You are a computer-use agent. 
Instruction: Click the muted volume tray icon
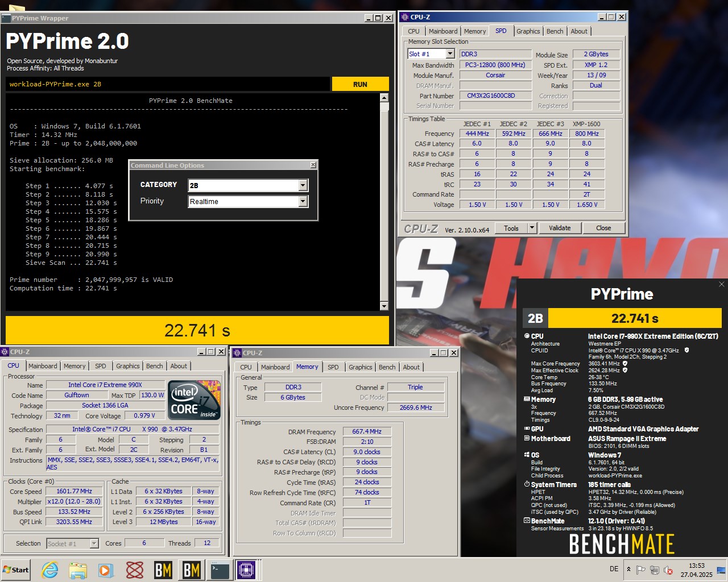tap(668, 569)
